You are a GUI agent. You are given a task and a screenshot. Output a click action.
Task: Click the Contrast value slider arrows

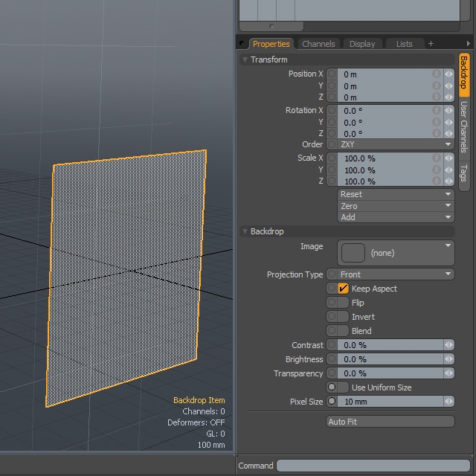(449, 344)
